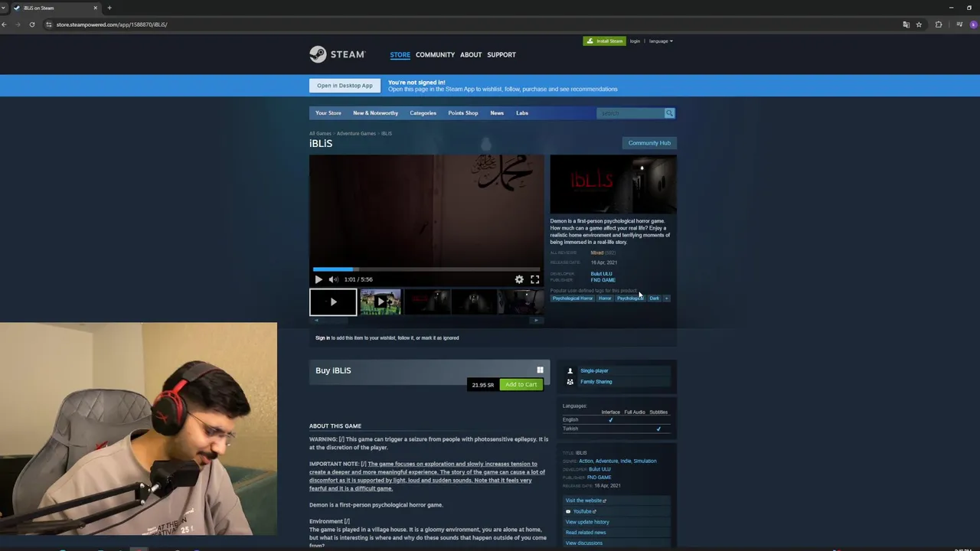Image resolution: width=980 pixels, height=551 pixels.
Task: Click the Single-player controller icon
Action: 570,371
